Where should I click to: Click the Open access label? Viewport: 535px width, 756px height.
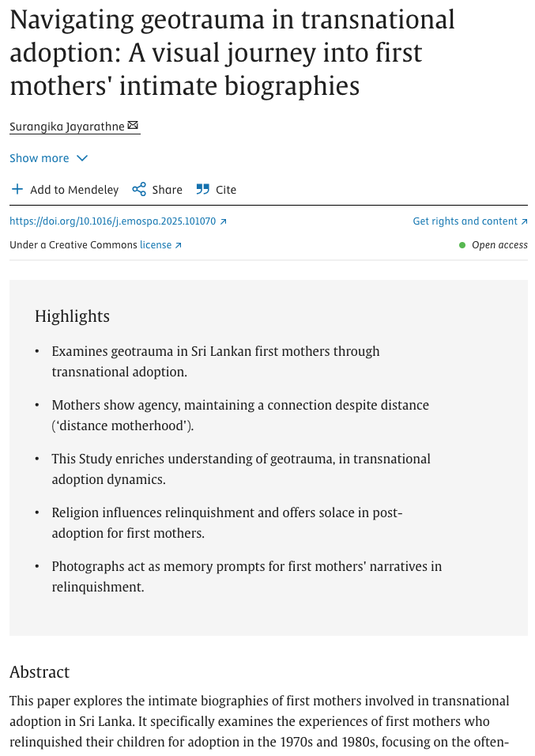click(499, 245)
